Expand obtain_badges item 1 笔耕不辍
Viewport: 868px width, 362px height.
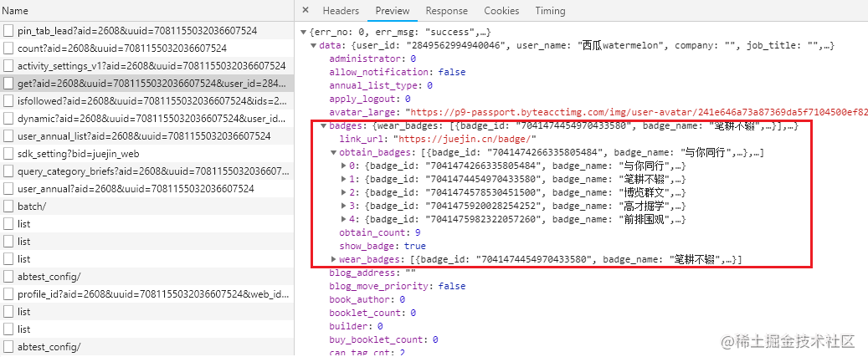(x=344, y=179)
